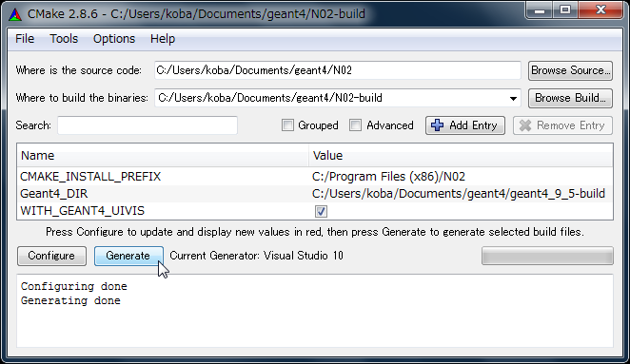The width and height of the screenshot is (630, 364).
Task: Click the Configure button
Action: tap(51, 256)
